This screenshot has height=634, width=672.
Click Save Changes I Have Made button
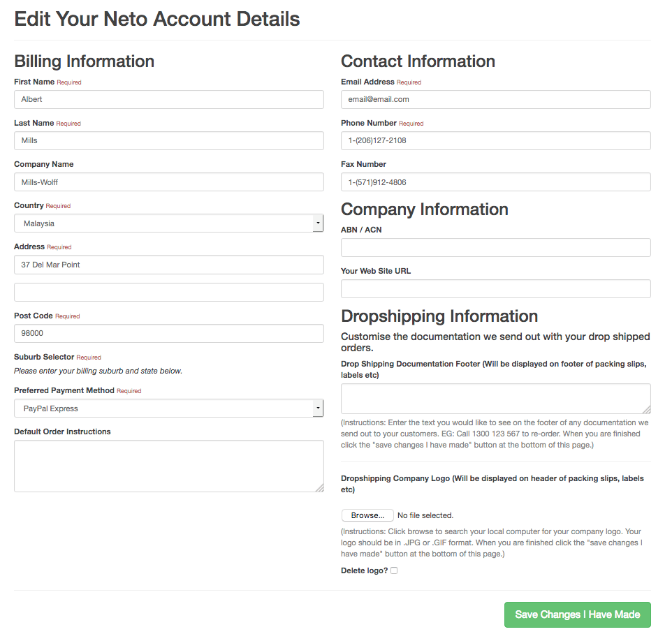pyautogui.click(x=577, y=614)
